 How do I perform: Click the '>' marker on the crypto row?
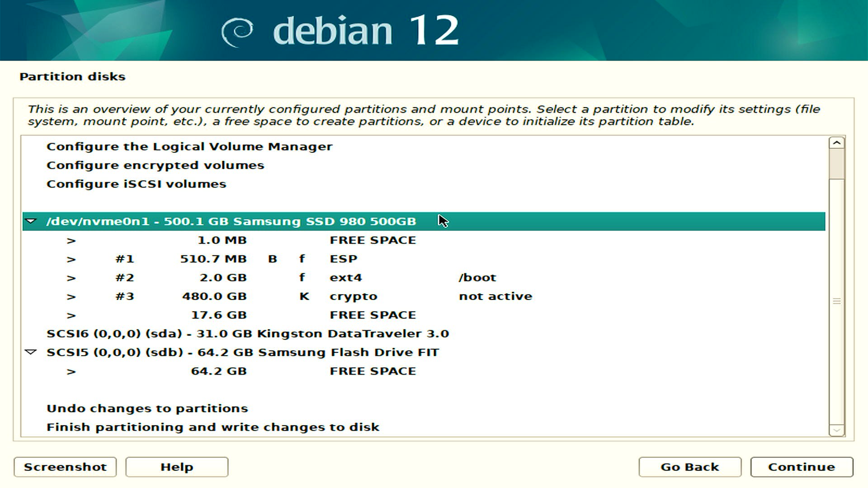point(71,297)
